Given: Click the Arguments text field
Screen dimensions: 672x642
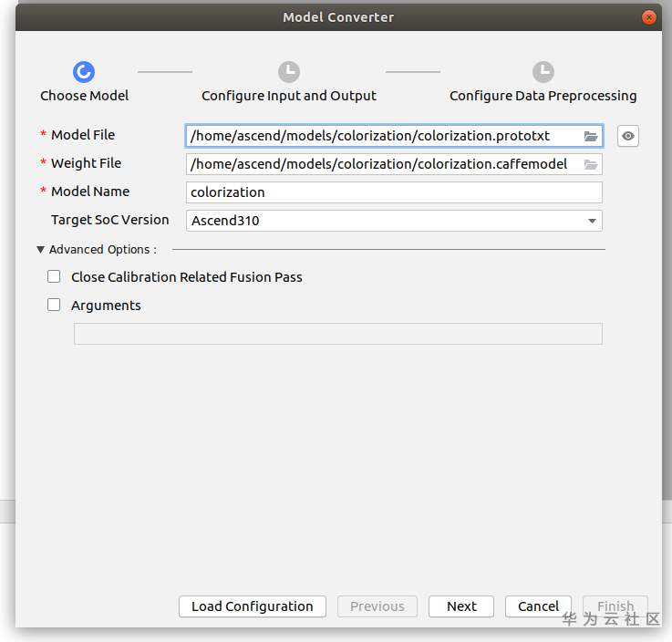Looking at the screenshot, I should pyautogui.click(x=337, y=334).
